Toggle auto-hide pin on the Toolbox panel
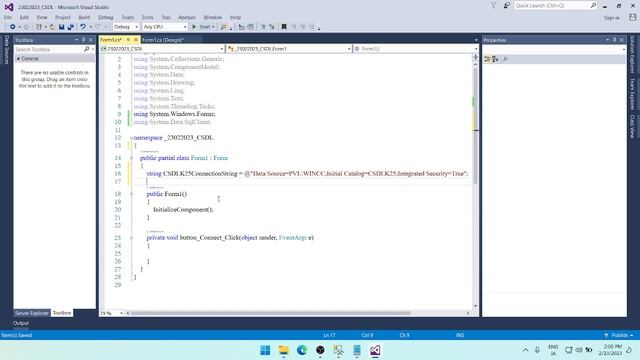This screenshot has height=360, width=640. [x=84, y=40]
